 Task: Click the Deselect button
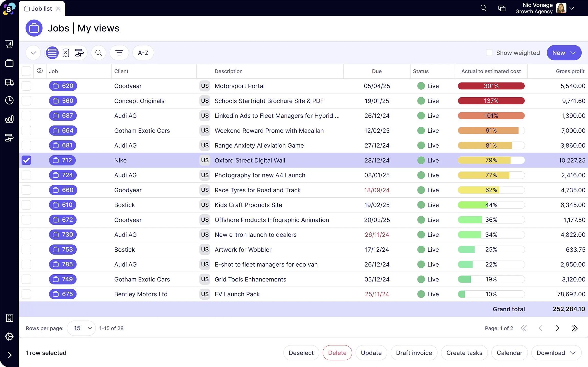pyautogui.click(x=301, y=353)
